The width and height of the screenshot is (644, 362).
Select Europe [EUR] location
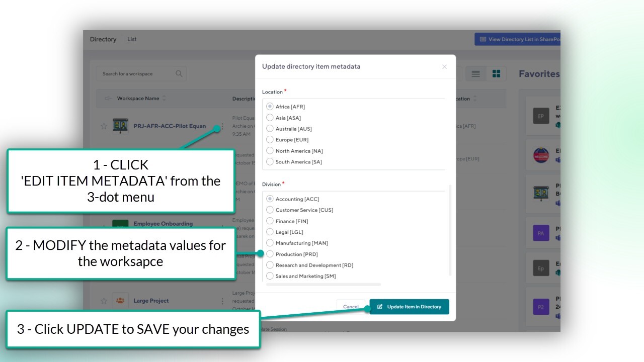coord(270,140)
